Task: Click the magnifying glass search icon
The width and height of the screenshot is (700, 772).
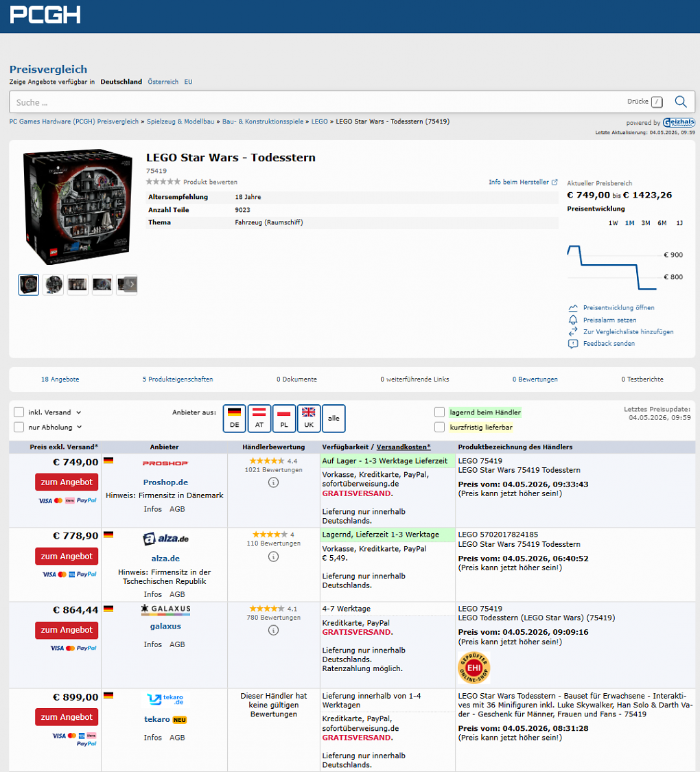Action: click(681, 102)
